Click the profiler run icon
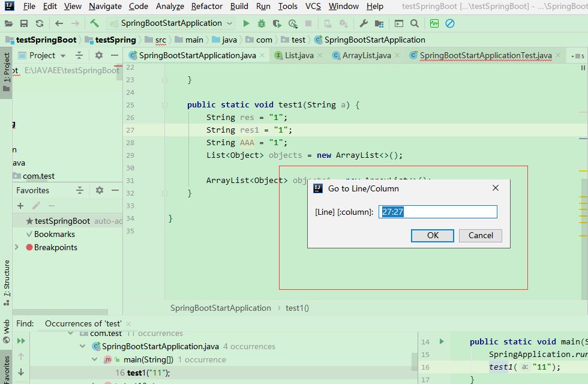Viewport: 588px width, 384px height. (293, 23)
